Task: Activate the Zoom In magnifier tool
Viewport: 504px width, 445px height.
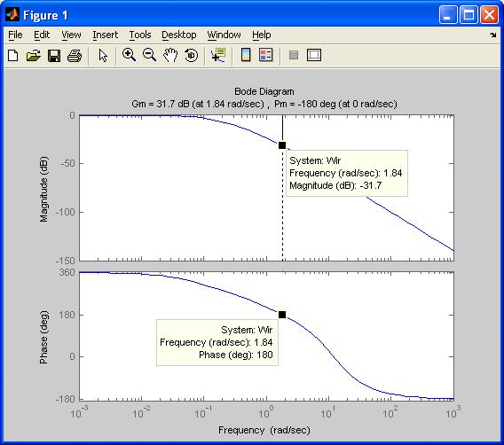Action: coord(129,55)
